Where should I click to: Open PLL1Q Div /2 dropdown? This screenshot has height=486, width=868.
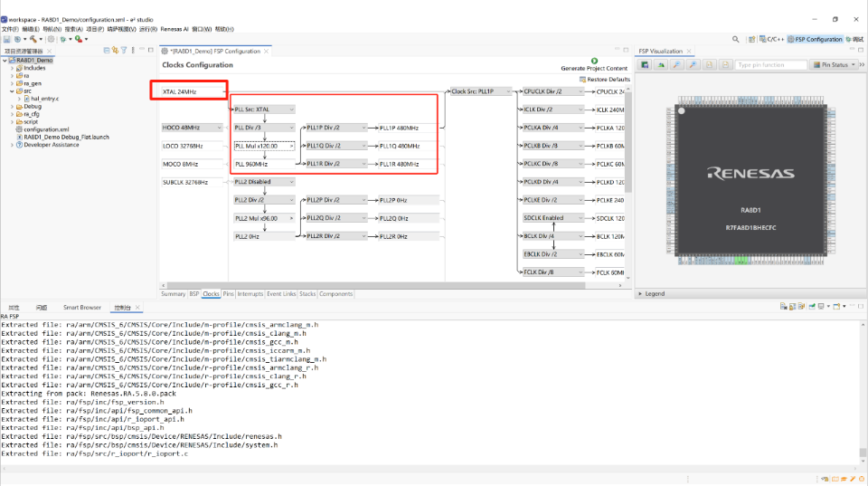pyautogui.click(x=336, y=146)
